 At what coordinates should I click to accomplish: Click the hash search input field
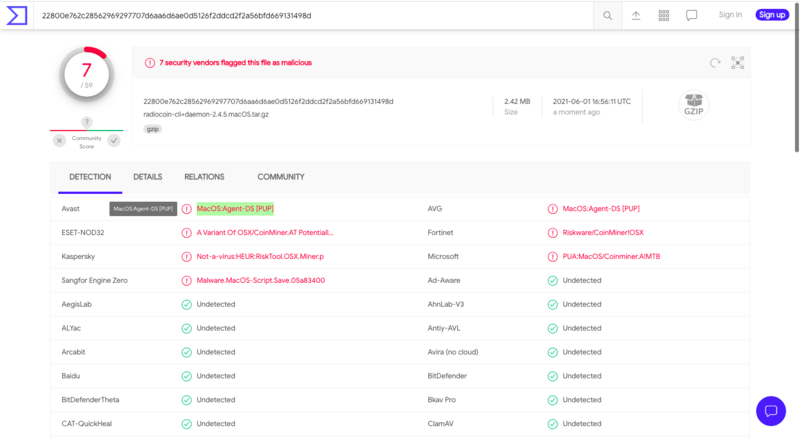pos(314,15)
